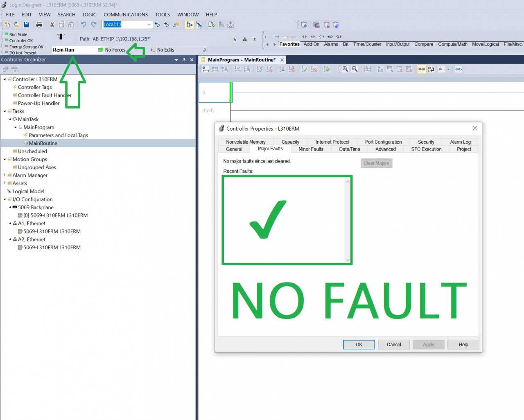This screenshot has height=420, width=524.
Task: Open the Controller Organizer panel options arrow
Action: pyautogui.click(x=176, y=60)
